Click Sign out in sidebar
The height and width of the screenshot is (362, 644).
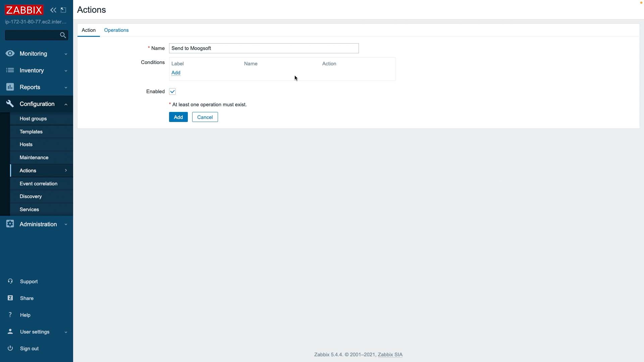[x=29, y=348]
